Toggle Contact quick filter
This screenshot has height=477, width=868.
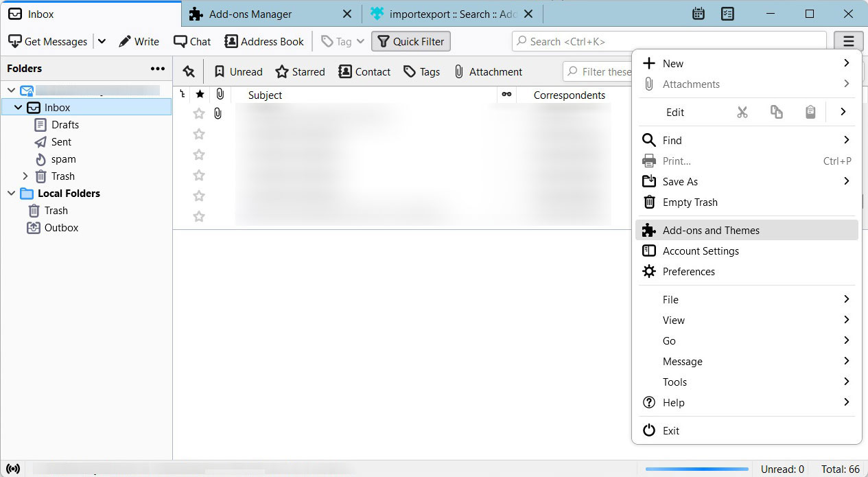[364, 71]
